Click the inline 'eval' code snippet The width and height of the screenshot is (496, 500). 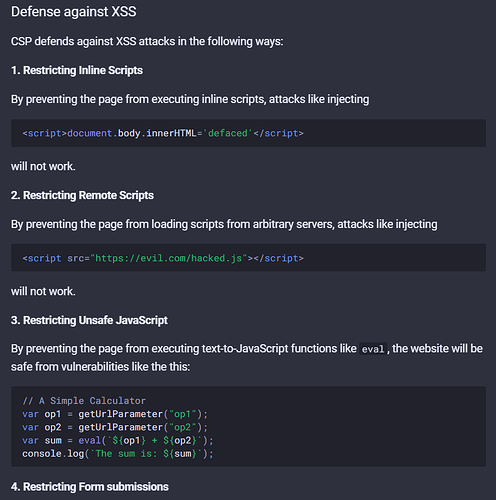click(x=373, y=349)
